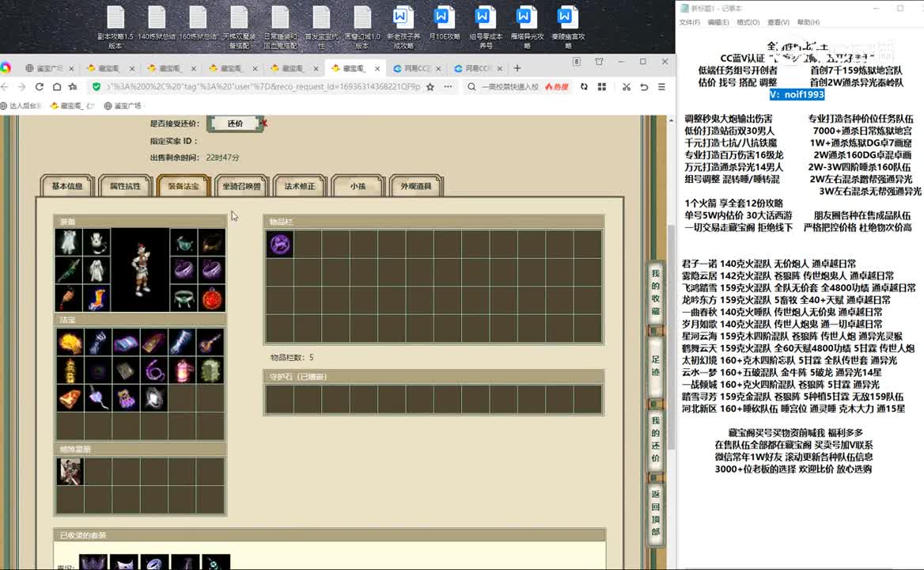Switch to the 鉴宝广场 browser tab
The width and height of the screenshot is (924, 570).
[49, 68]
